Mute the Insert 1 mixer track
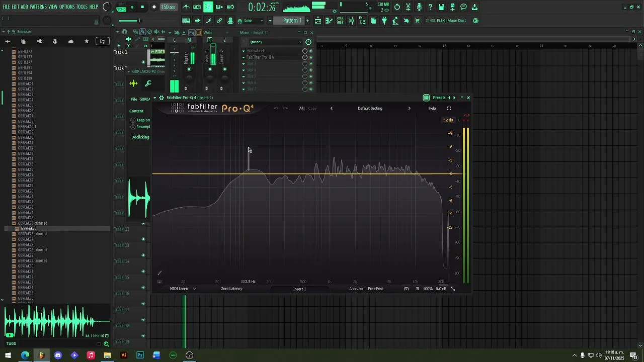This screenshot has width=644, height=362. [210, 69]
